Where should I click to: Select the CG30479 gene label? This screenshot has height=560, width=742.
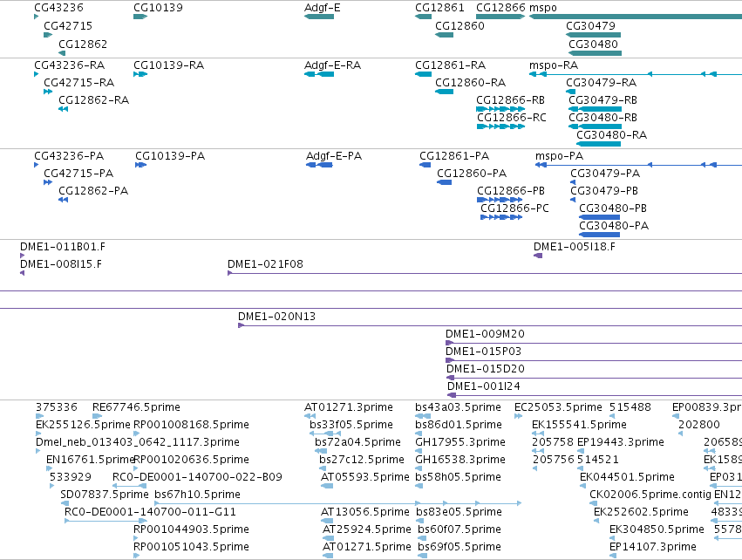coord(590,25)
